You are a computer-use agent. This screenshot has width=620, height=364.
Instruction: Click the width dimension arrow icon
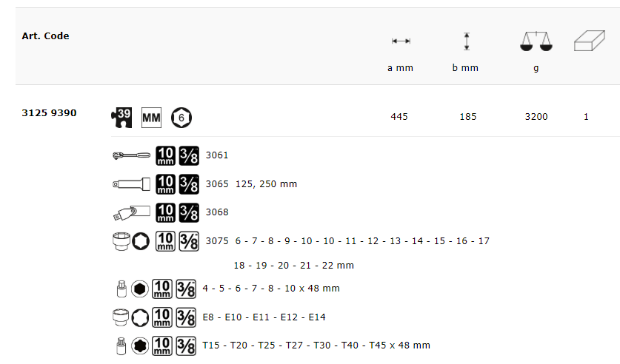(401, 41)
